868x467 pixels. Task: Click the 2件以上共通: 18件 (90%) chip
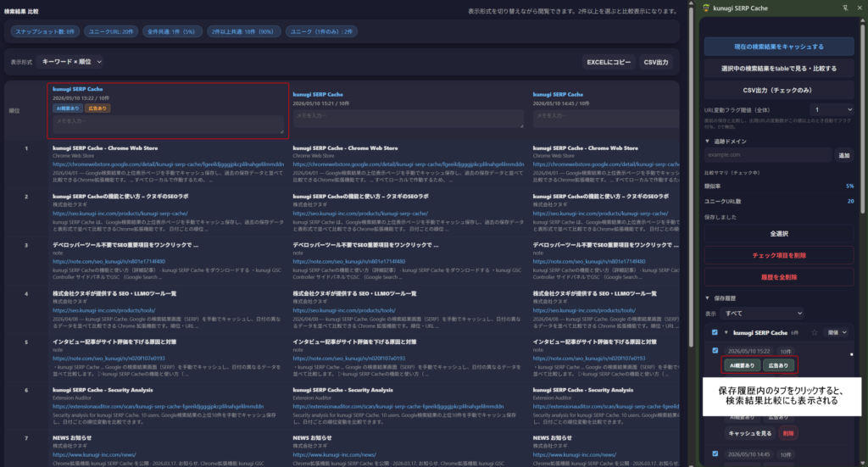[x=242, y=31]
